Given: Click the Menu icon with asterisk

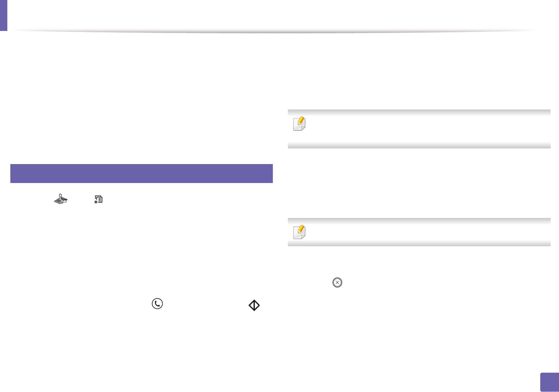Looking at the screenshot, I should tap(98, 200).
